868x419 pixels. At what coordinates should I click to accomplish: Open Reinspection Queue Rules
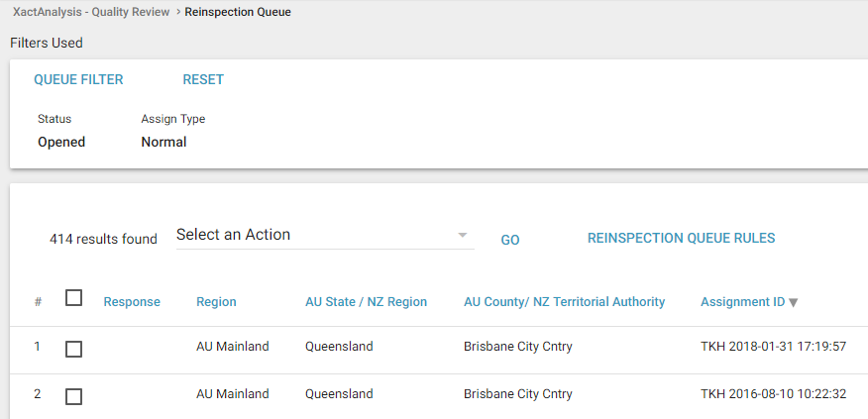(681, 239)
